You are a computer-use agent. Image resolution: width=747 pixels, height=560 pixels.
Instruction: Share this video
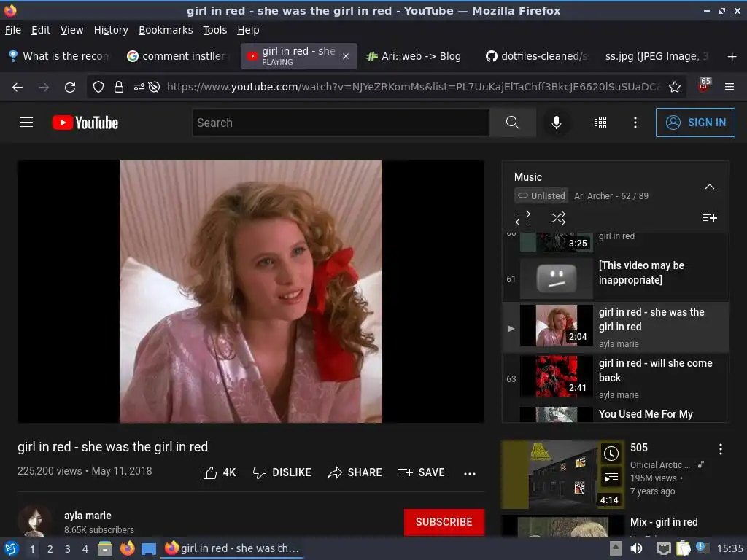pos(355,472)
